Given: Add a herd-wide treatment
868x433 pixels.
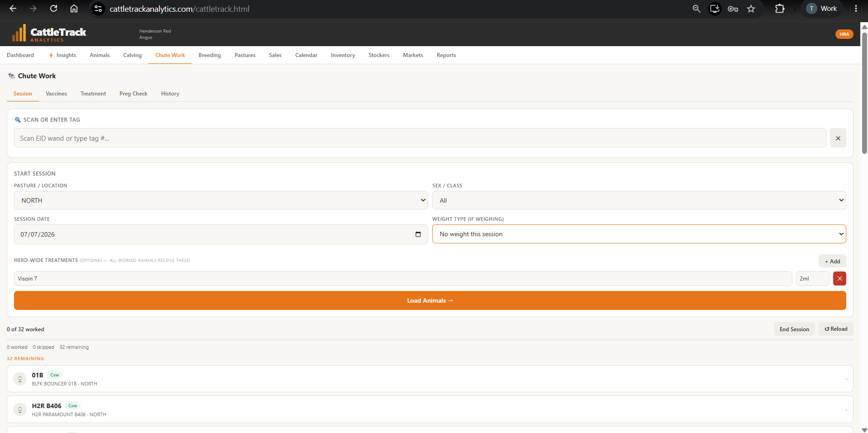Looking at the screenshot, I should point(832,261).
